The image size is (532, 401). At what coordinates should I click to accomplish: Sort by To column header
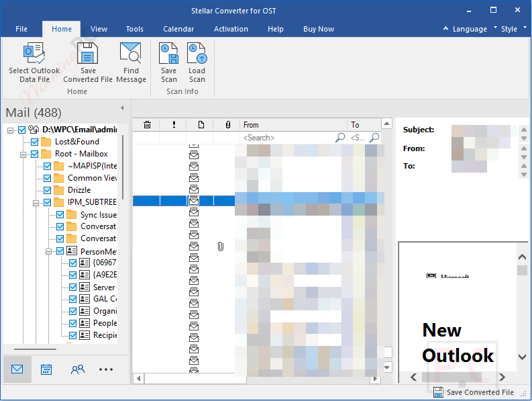tap(364, 125)
